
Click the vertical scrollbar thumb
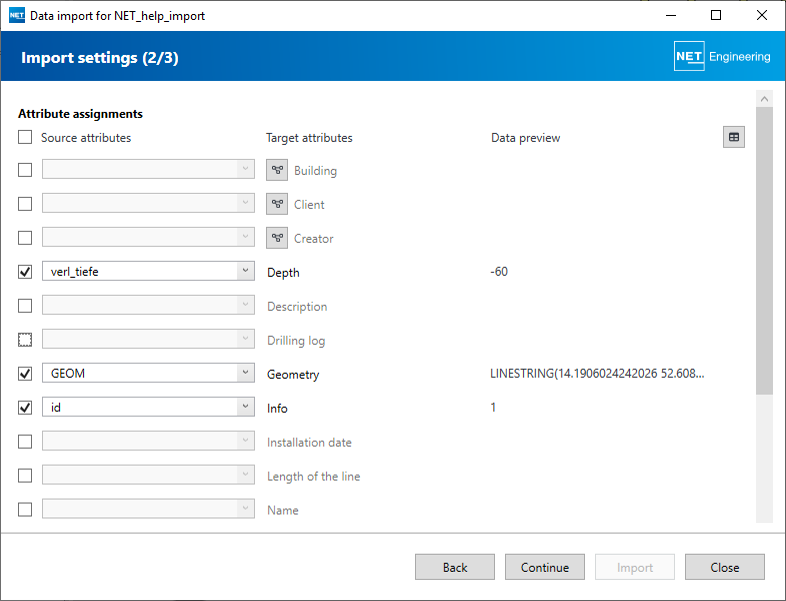coord(764,251)
